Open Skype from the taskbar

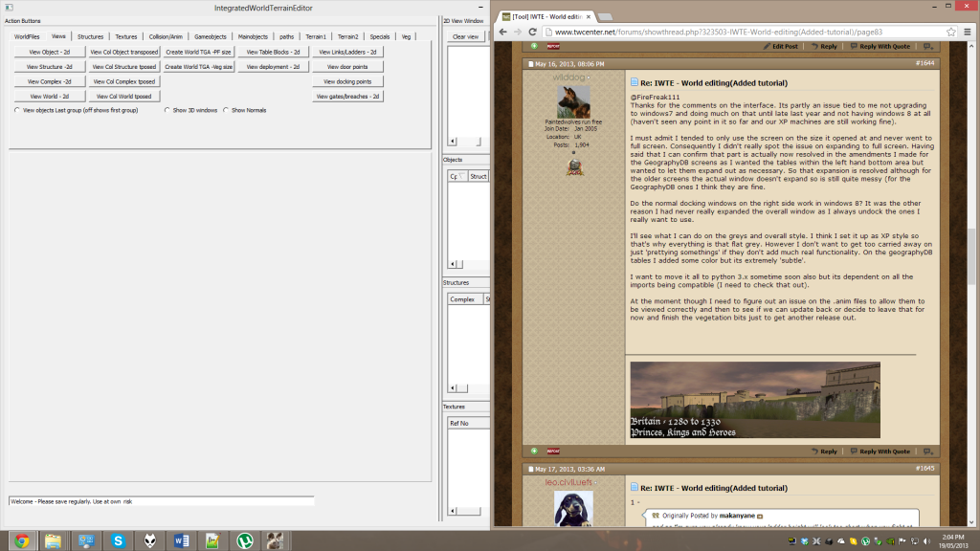point(118,540)
